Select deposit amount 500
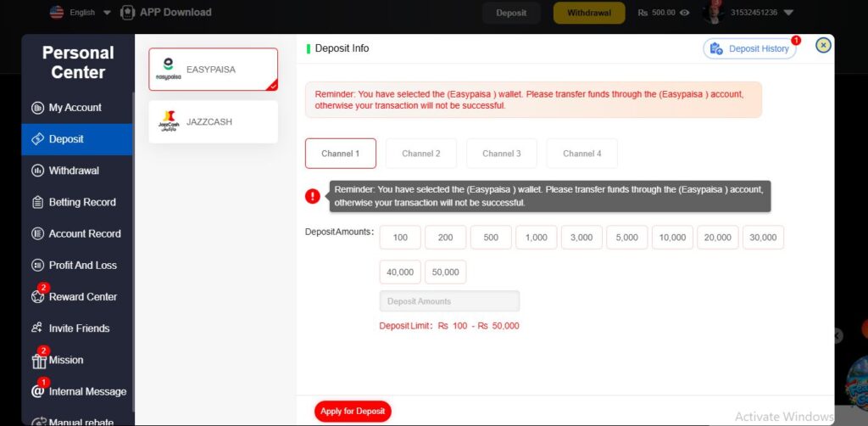The width and height of the screenshot is (868, 426). [491, 237]
